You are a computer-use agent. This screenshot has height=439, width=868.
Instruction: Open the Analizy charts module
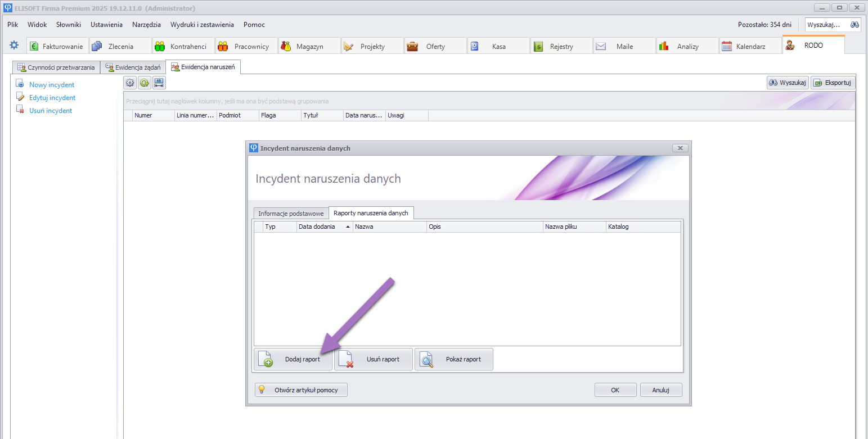click(687, 46)
